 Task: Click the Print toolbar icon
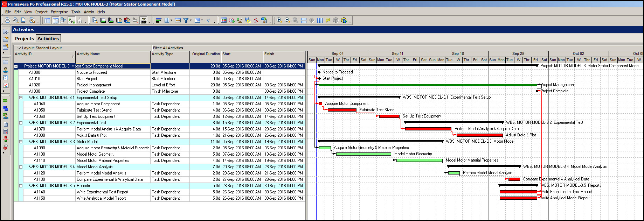(7, 20)
